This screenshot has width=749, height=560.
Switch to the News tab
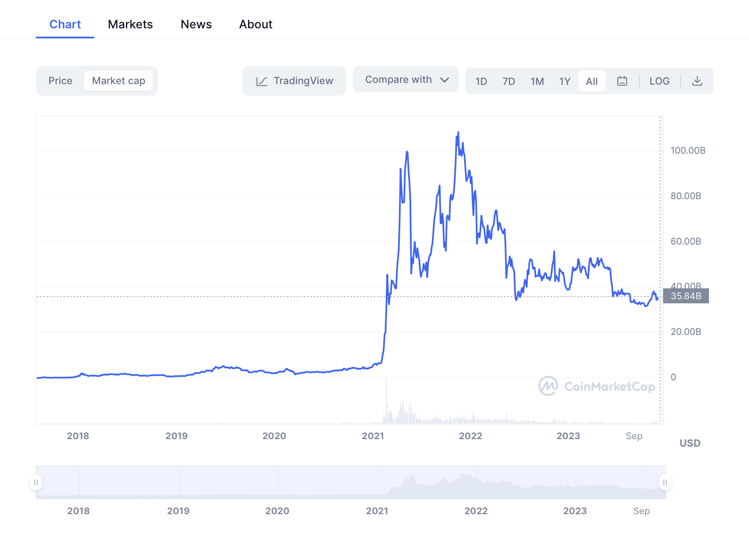point(196,24)
